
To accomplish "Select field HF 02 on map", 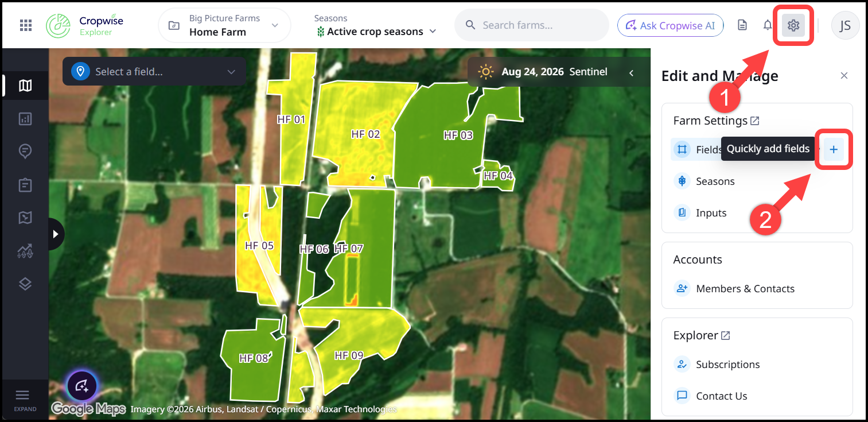I will (365, 134).
